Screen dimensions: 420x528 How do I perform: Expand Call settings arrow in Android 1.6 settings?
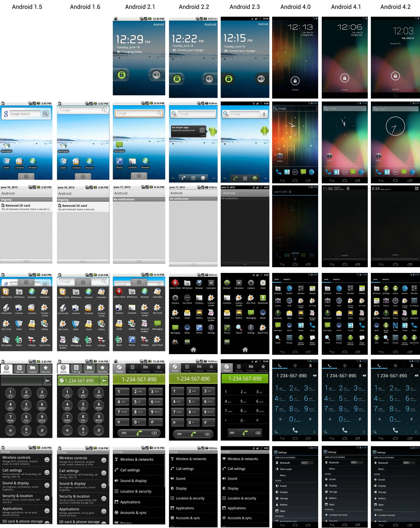tap(104, 473)
